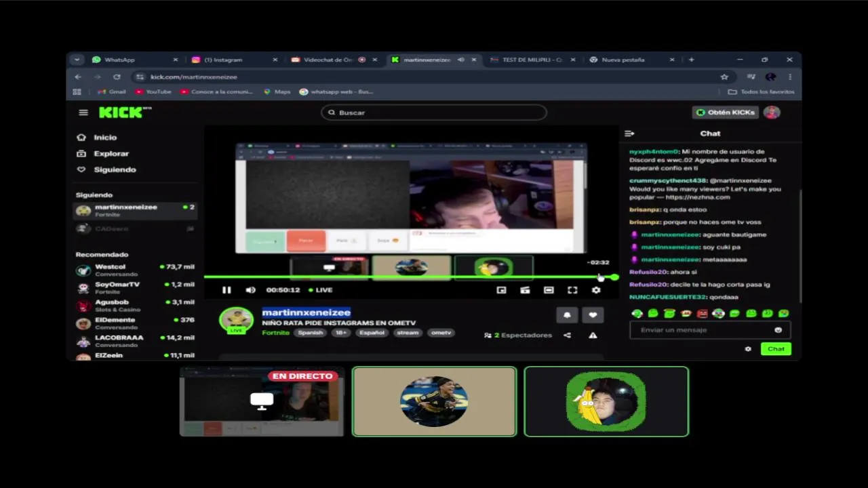Switch the player to theater mode
This screenshot has height=488, width=868.
click(x=549, y=290)
